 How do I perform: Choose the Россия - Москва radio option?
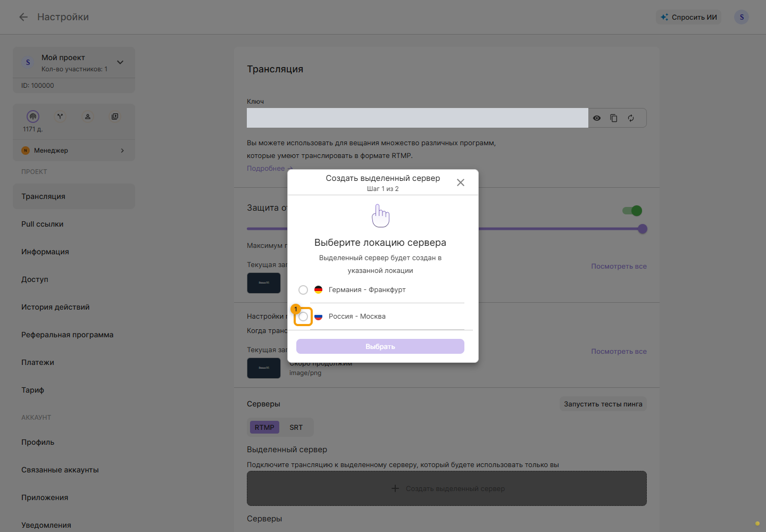(x=303, y=317)
